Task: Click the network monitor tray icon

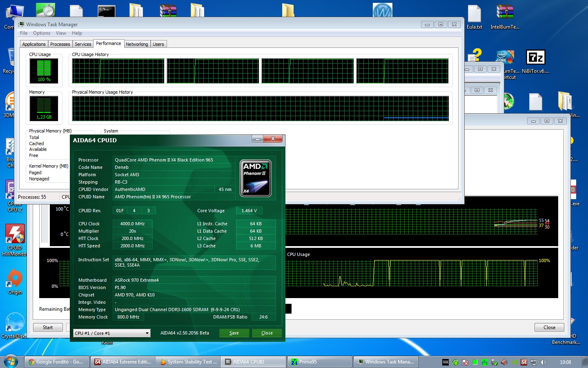Action: (x=534, y=362)
